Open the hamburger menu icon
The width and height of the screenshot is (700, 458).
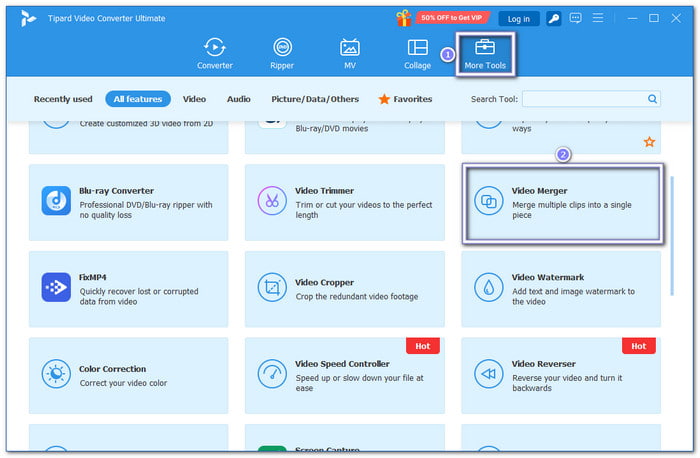click(x=598, y=18)
